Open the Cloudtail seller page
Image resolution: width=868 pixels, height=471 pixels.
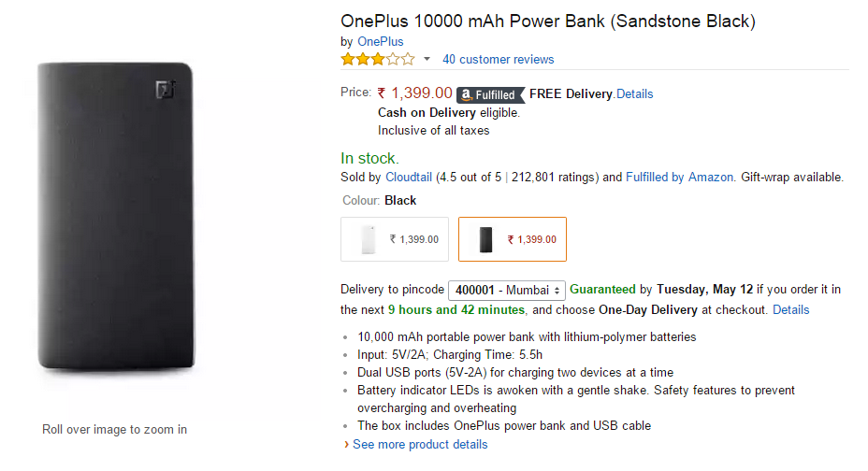(408, 177)
